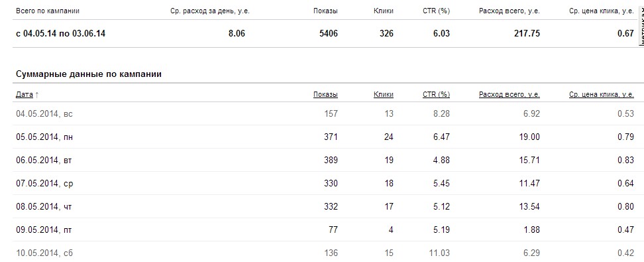Select the 06.05.2014, вт date row

click(325, 160)
